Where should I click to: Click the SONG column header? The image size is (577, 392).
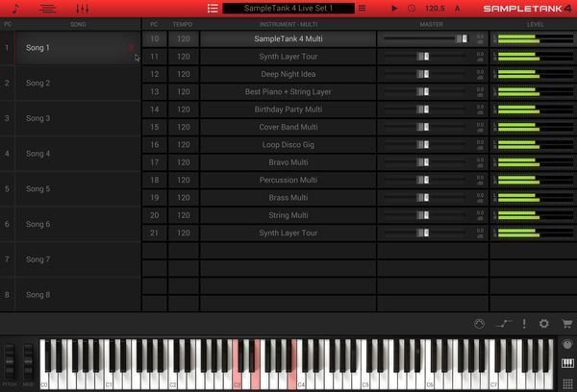78,25
